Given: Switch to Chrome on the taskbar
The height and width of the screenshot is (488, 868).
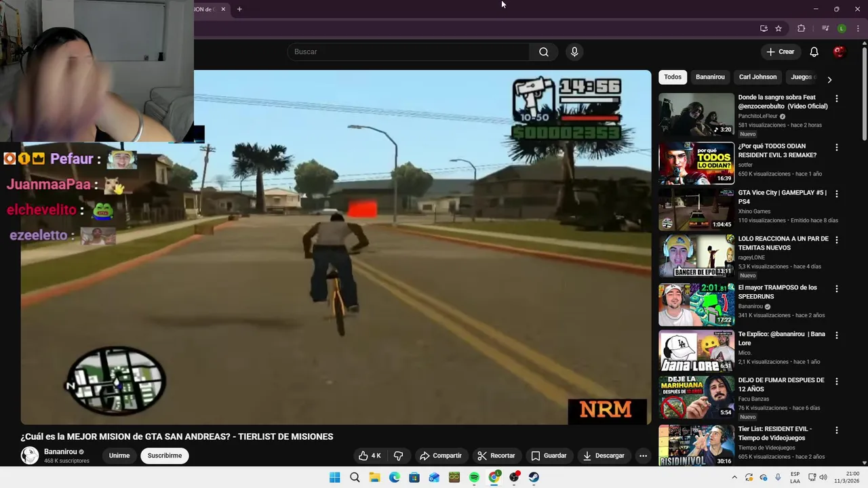Looking at the screenshot, I should click(494, 477).
